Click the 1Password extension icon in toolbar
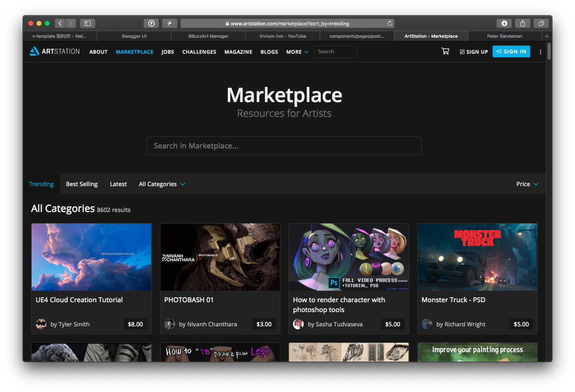The image size is (575, 392). [x=151, y=23]
